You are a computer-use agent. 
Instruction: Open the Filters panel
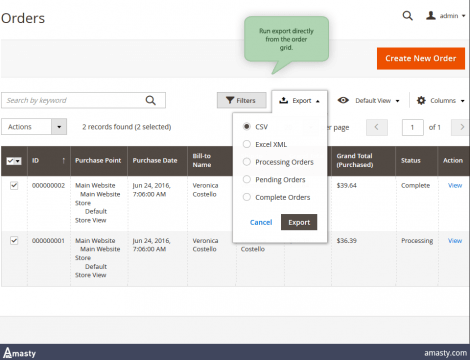click(242, 100)
